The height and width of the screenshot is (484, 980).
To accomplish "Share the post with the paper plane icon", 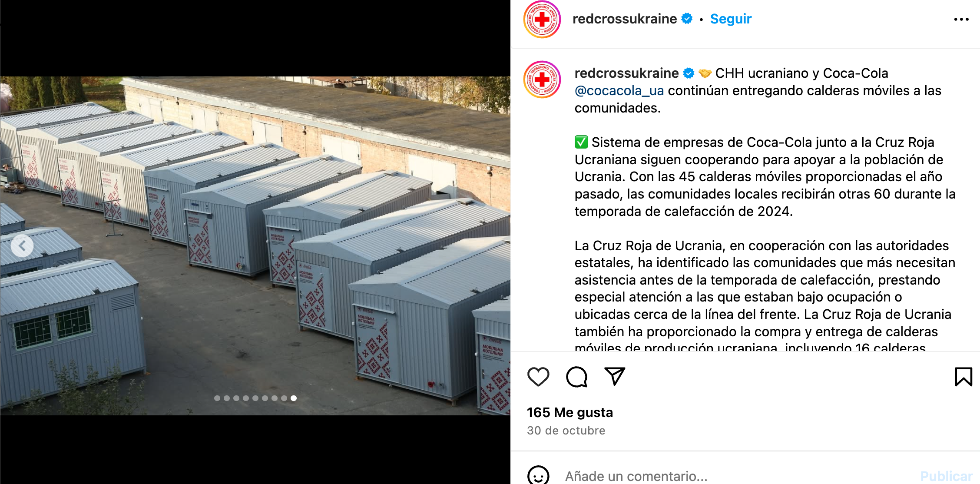I will coord(615,376).
